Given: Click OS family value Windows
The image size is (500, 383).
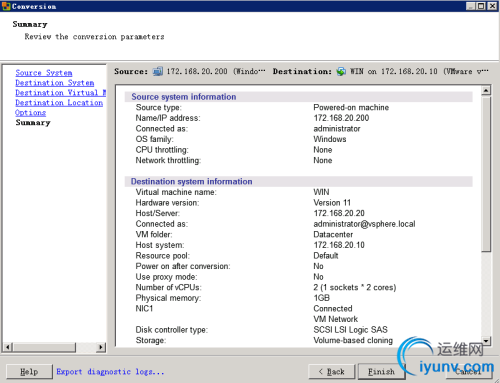Looking at the screenshot, I should 330,139.
